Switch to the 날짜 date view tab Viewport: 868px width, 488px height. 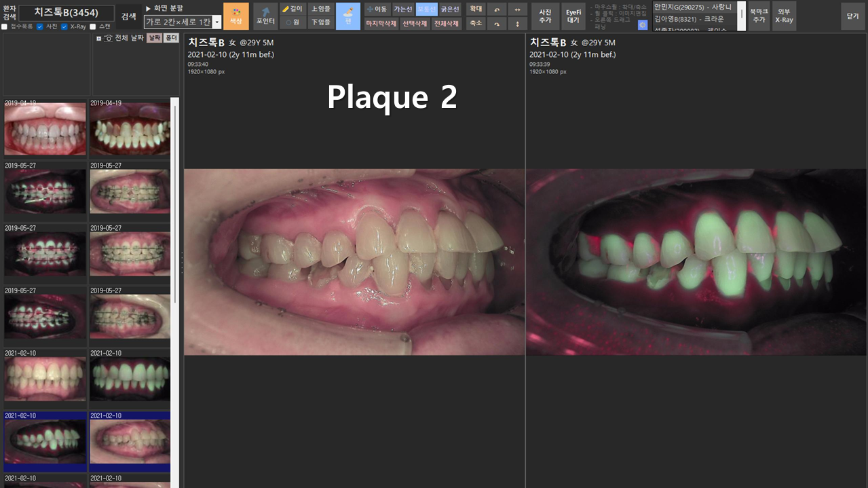pyautogui.click(x=154, y=38)
